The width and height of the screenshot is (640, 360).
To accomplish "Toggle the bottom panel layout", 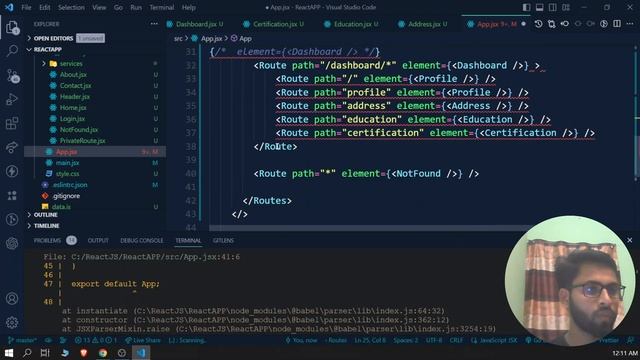I will tap(540, 7).
